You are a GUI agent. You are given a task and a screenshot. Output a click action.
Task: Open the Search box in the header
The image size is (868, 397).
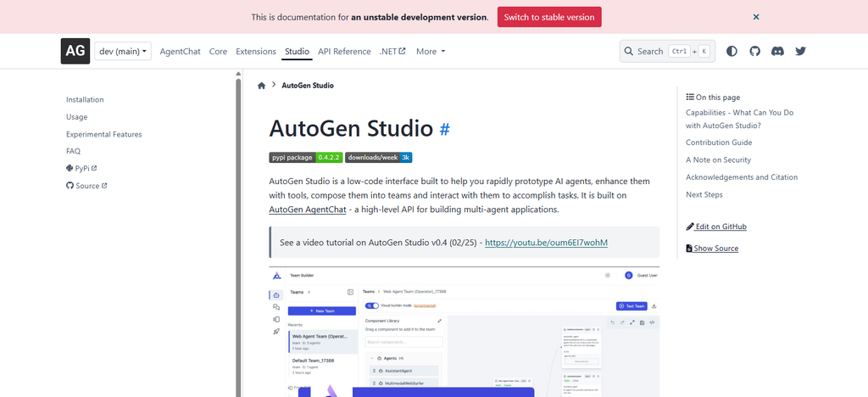[667, 51]
